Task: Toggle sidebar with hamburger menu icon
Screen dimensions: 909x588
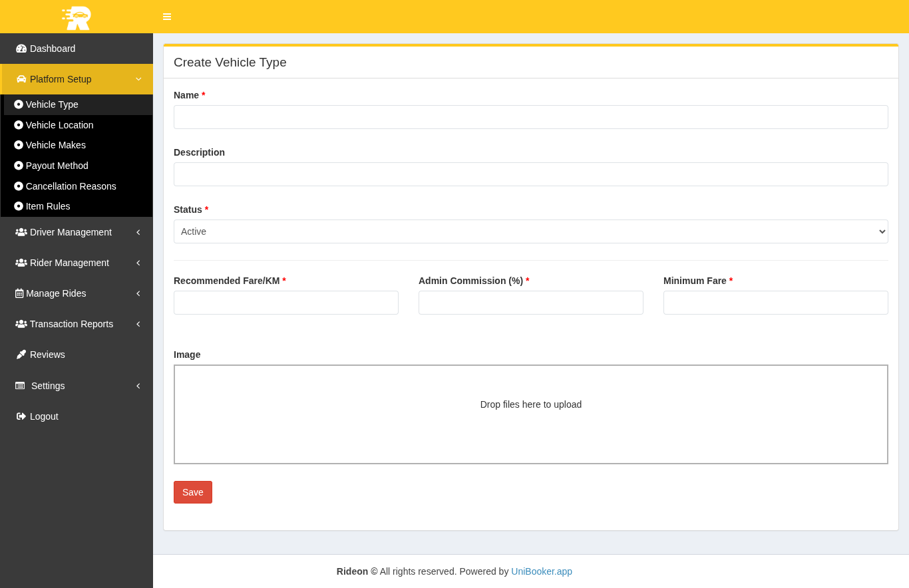Action: [x=167, y=17]
